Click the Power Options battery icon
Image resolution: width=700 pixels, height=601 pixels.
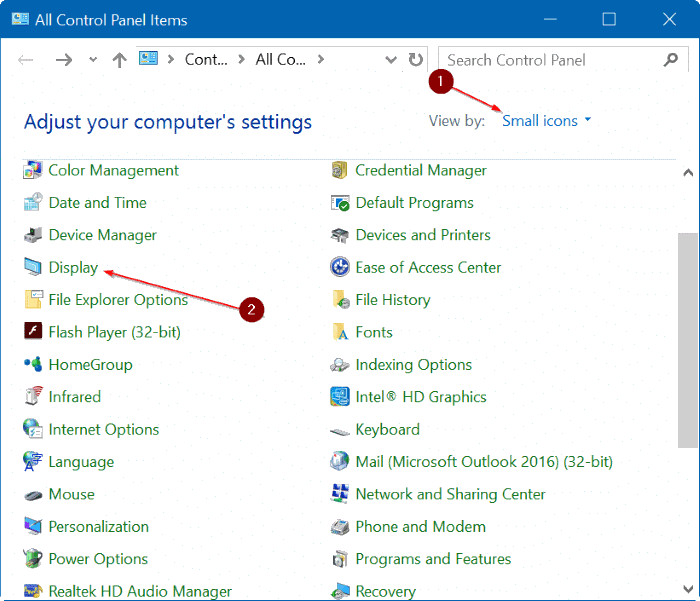point(33,559)
